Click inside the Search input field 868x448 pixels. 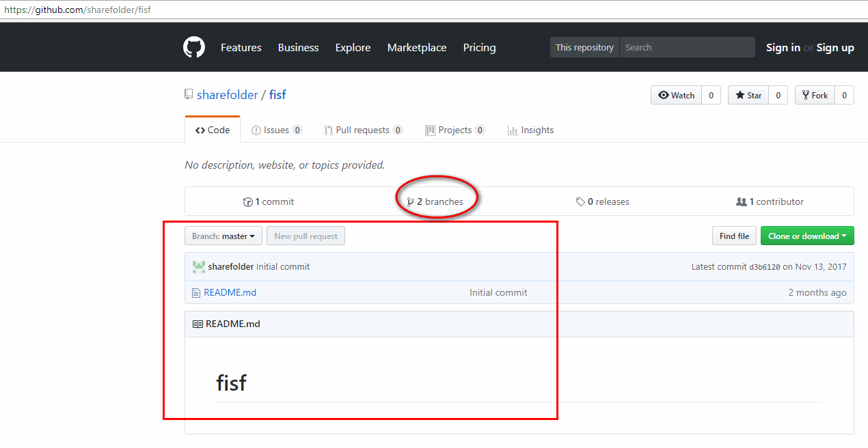tap(683, 47)
